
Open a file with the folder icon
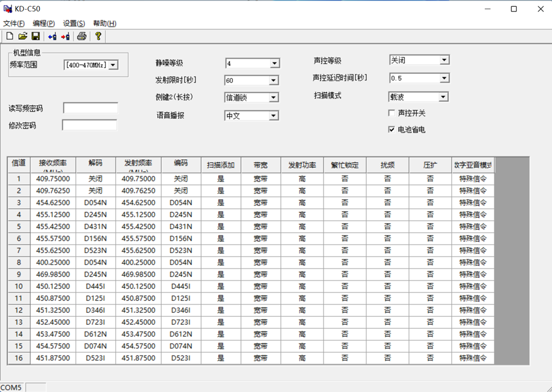pyautogui.click(x=22, y=36)
